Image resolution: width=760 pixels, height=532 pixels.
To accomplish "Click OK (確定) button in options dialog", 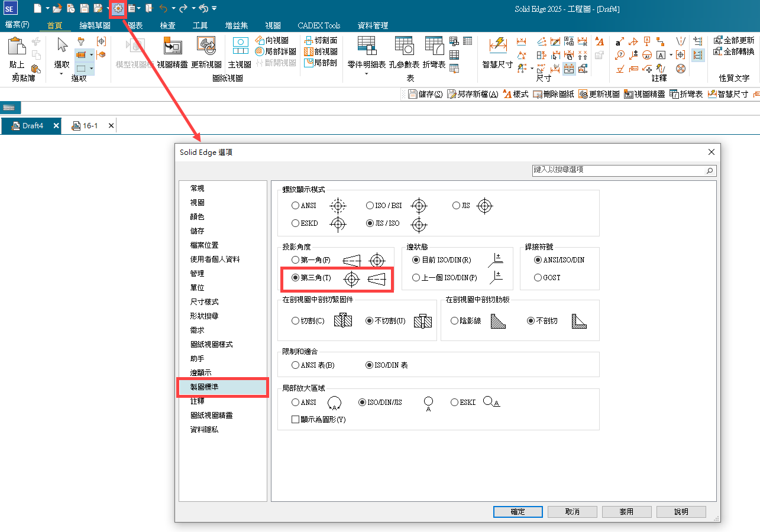I will (x=518, y=511).
